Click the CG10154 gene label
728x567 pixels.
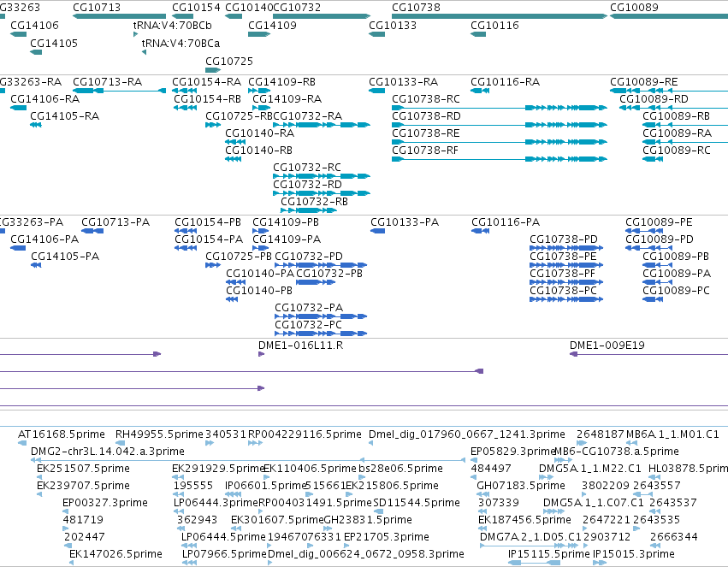(196, 8)
